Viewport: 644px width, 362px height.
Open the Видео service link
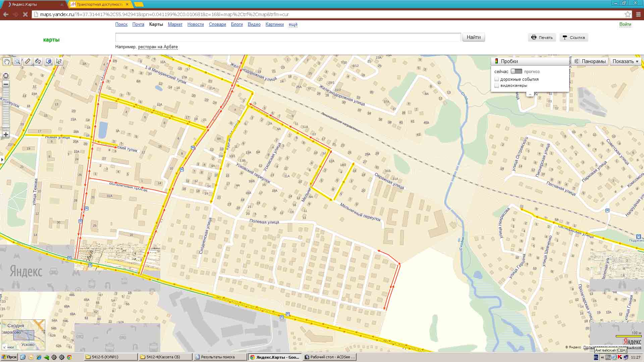pos(254,24)
